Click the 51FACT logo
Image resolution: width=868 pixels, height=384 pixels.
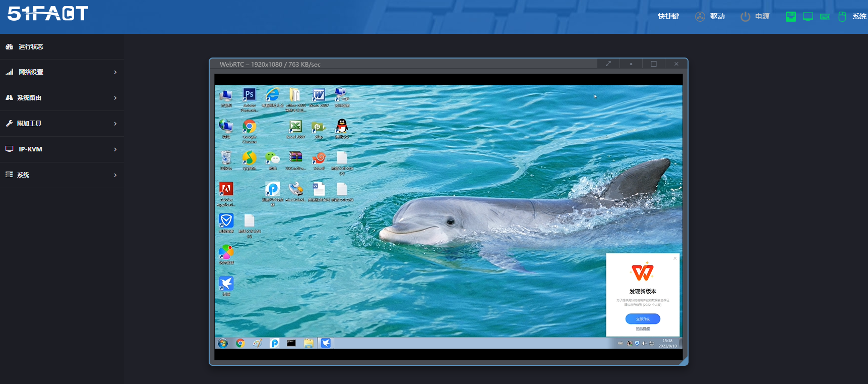48,14
